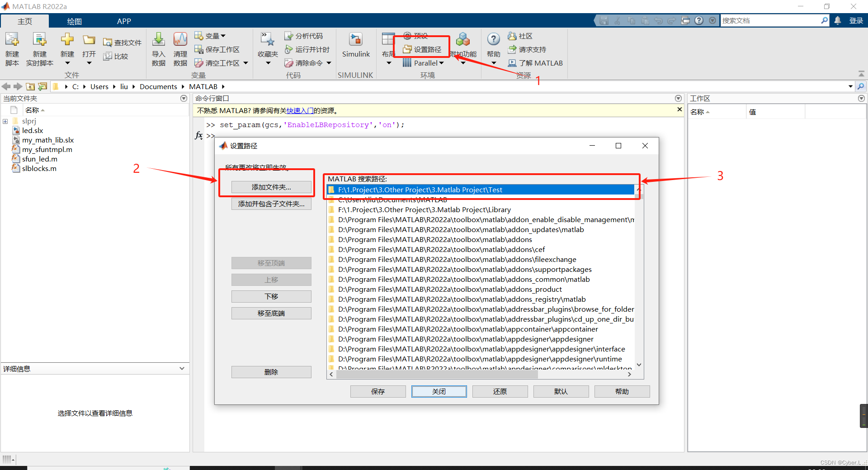Click Close (关闭) in Set Path dialog
868x470 pixels.
439,391
